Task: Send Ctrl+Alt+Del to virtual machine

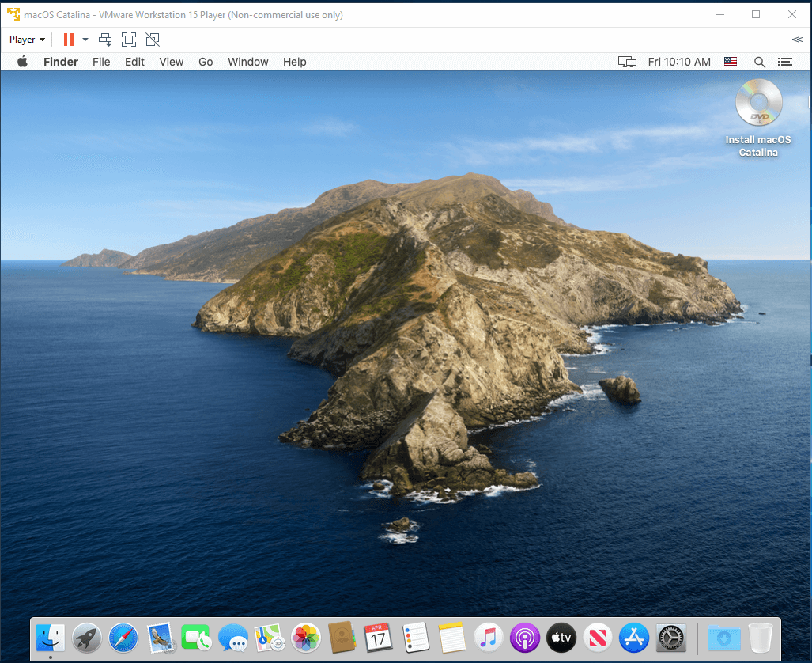Action: pos(105,40)
